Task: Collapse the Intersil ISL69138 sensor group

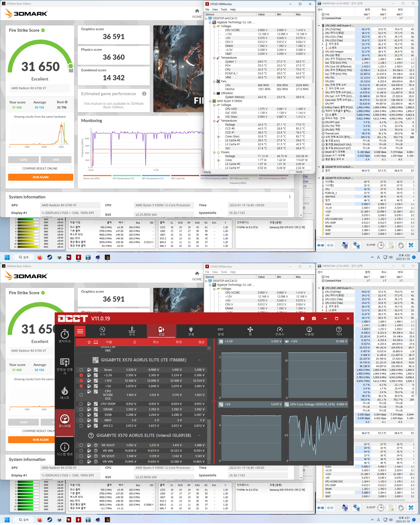Action: pos(199,435)
